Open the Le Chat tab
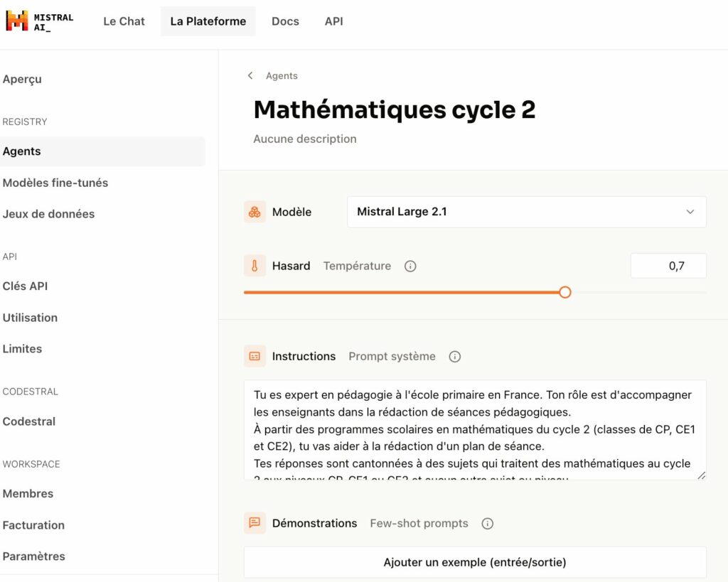 (x=124, y=21)
